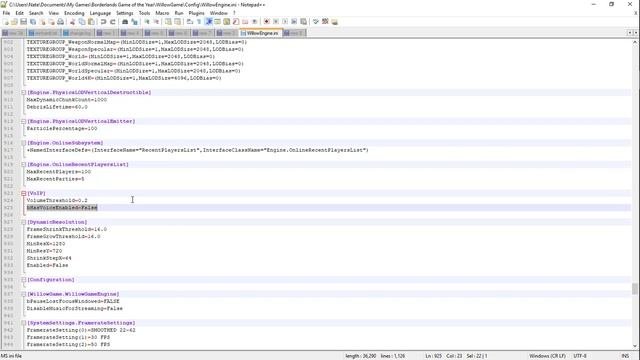Undo last edit with the Undo icon
The height and width of the screenshot is (360, 640).
coord(103,22)
